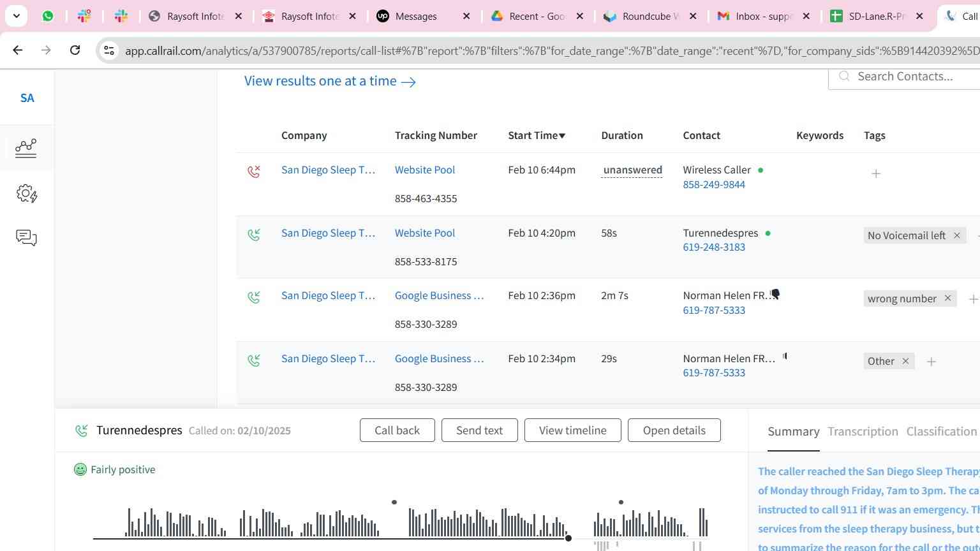View site information icon in address bar

tap(109, 50)
